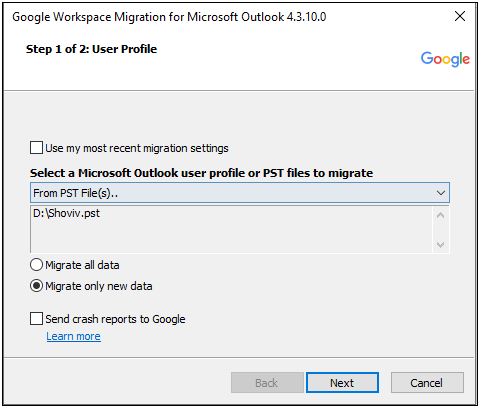Select the D:\Shoviv.pst file entry
480x409 pixels.
(66, 213)
